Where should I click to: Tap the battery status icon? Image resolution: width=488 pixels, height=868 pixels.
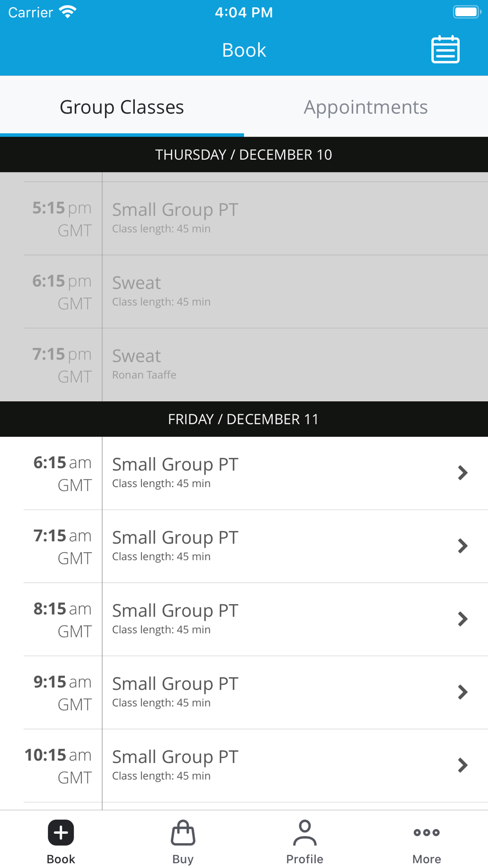tap(467, 12)
